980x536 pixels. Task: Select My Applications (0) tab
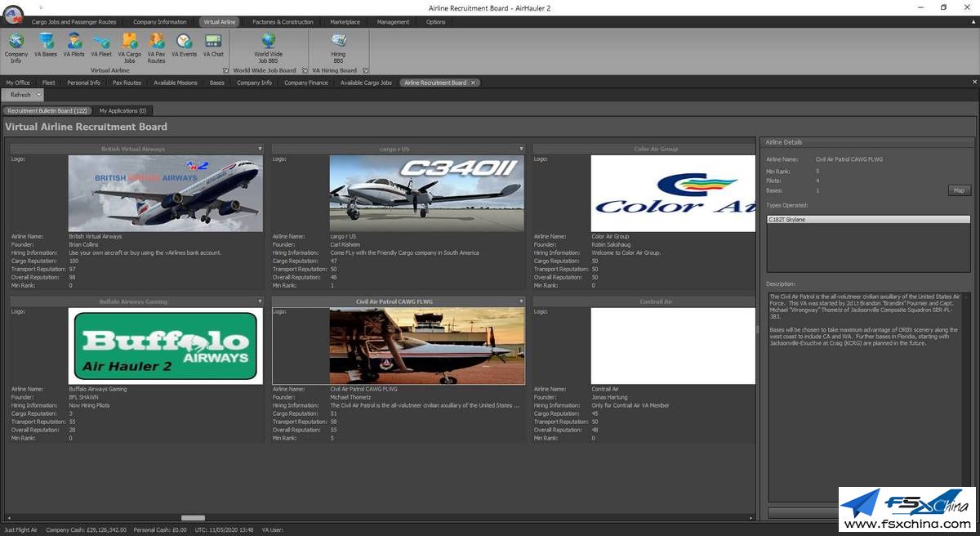122,110
